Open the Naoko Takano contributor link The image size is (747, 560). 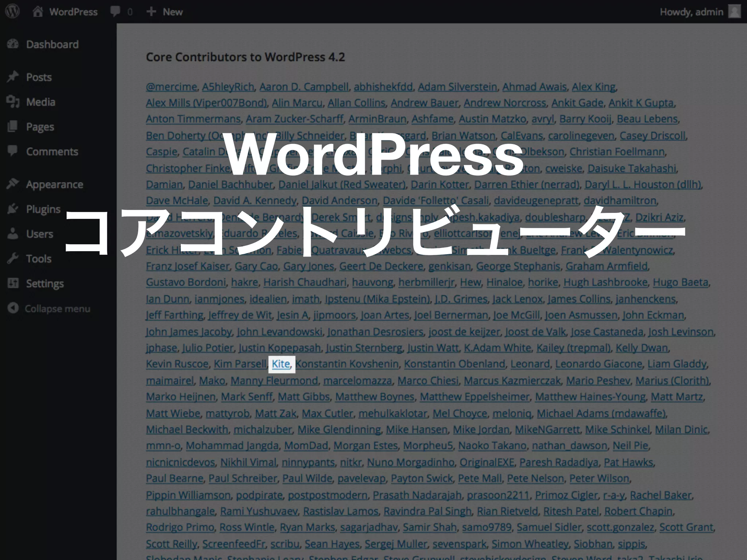click(x=492, y=446)
